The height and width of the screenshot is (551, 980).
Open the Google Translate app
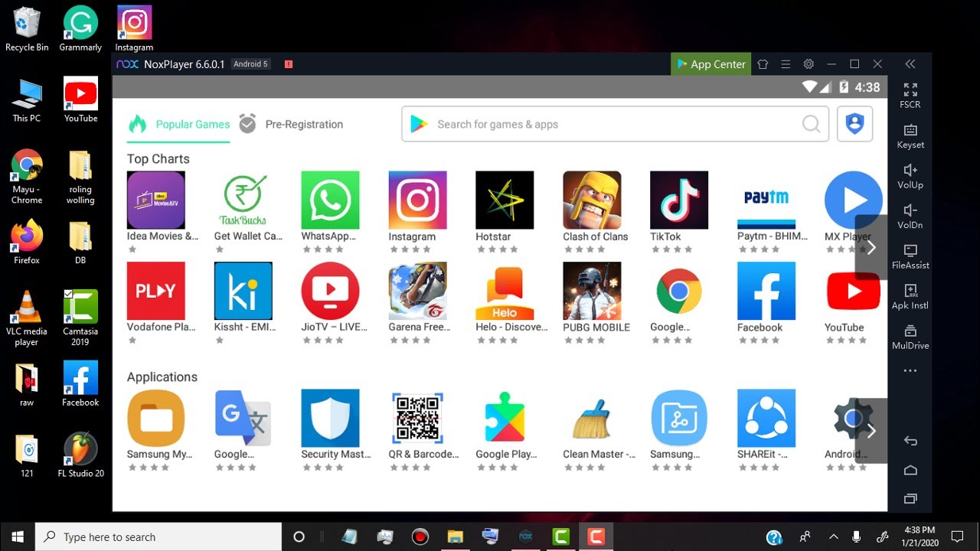pos(243,418)
